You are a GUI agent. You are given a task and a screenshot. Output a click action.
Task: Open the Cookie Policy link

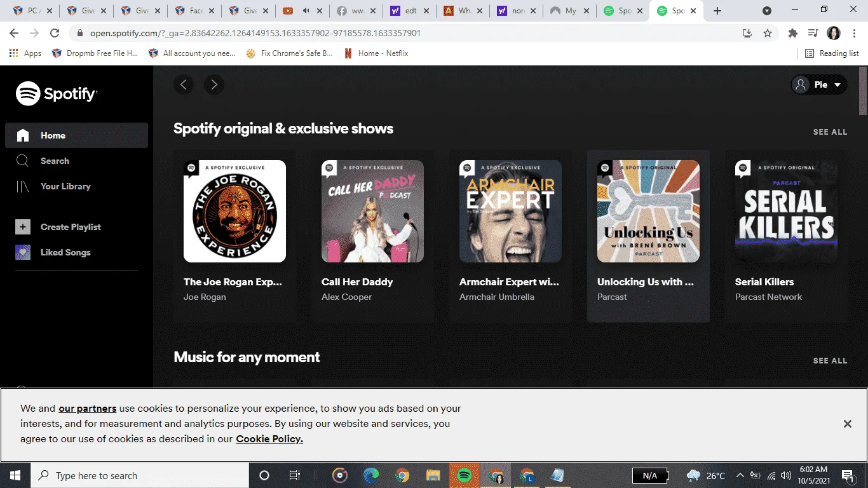[x=269, y=439]
